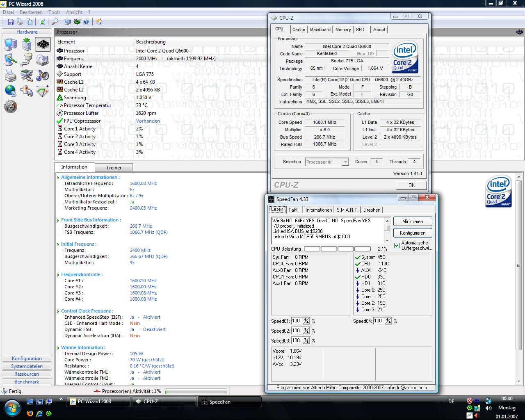
Task: Open the Konfiguration section button
Action: point(27,358)
